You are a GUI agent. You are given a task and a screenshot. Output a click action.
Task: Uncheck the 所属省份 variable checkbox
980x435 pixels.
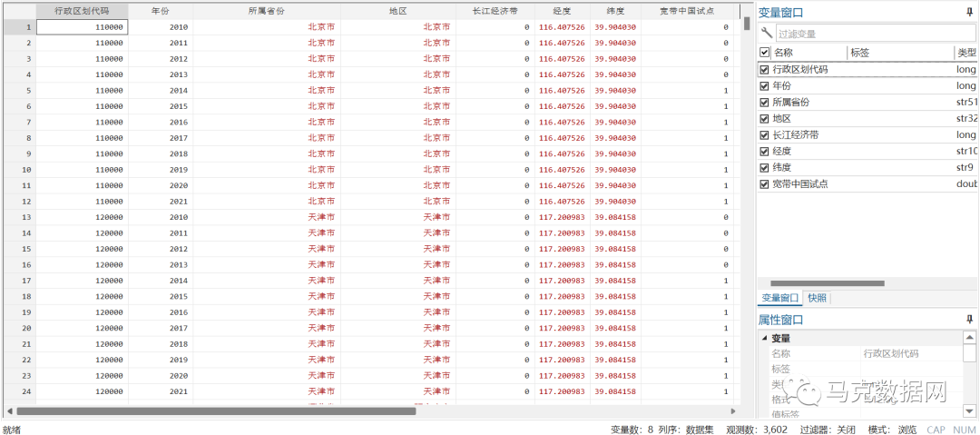(x=764, y=102)
